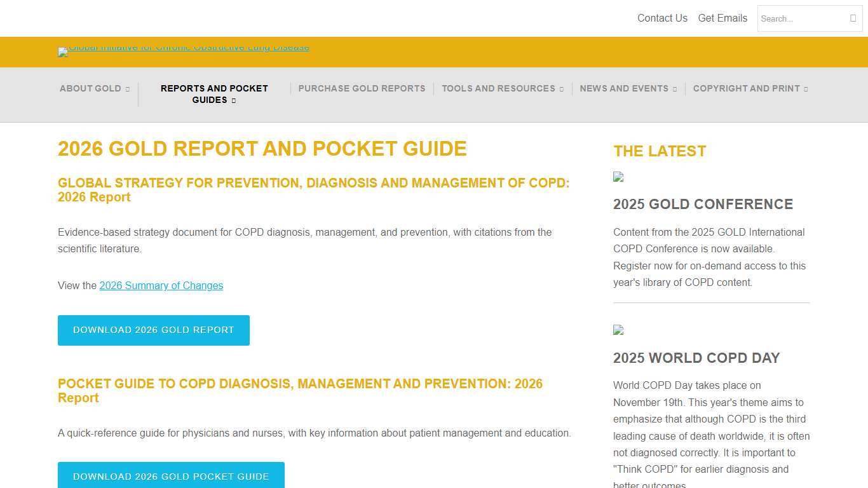Click the 2025 WORLD COPD DAY heading
This screenshot has width=868, height=488.
coord(696,358)
